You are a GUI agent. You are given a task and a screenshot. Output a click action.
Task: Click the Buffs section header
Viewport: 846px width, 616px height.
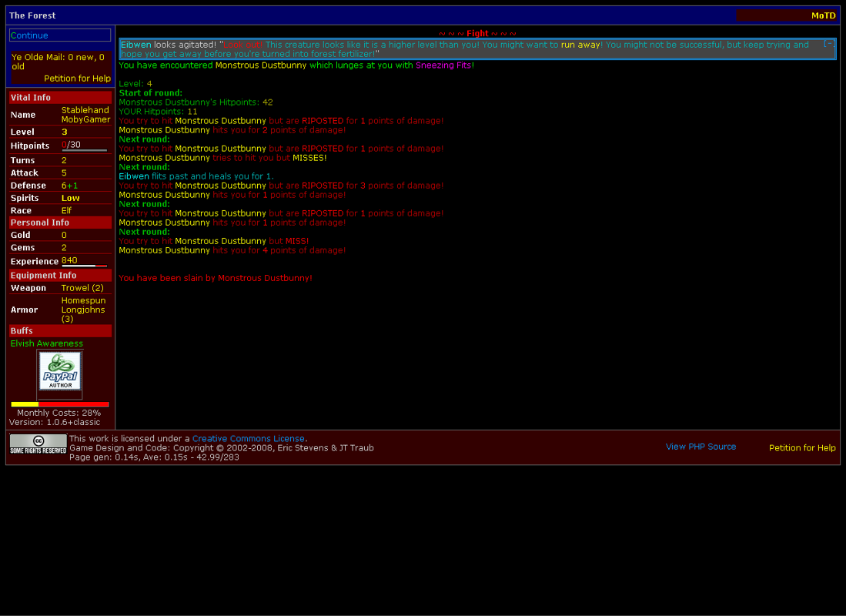pyautogui.click(x=20, y=330)
